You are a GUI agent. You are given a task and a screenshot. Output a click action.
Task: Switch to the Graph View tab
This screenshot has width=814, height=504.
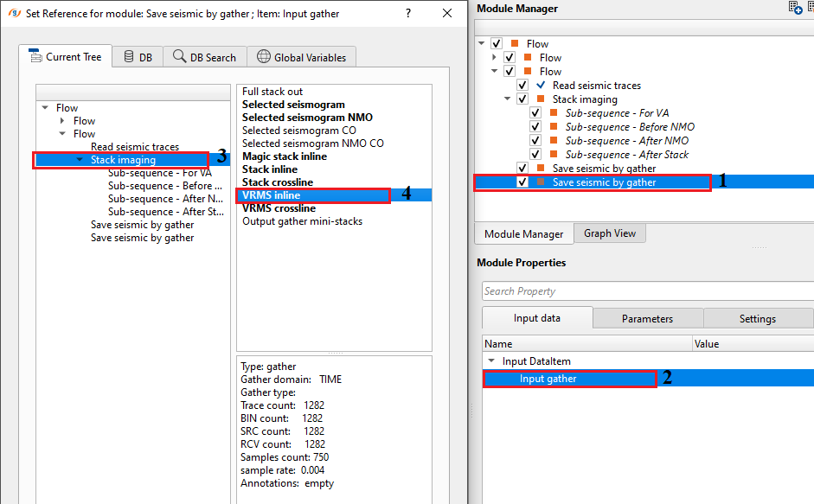[610, 233]
